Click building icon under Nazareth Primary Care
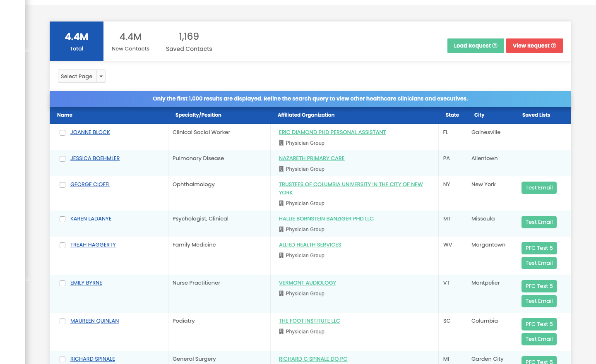The height and width of the screenshot is (364, 596). (281, 169)
